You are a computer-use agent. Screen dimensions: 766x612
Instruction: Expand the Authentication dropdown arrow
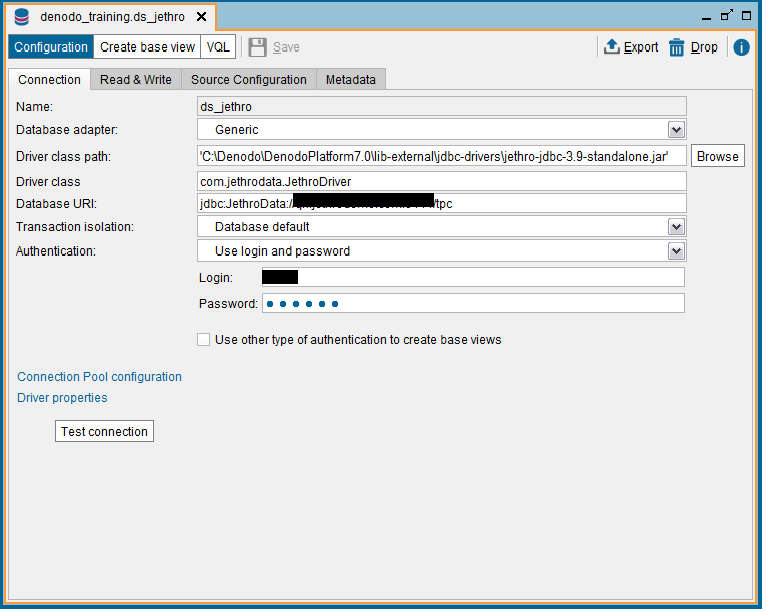pos(676,251)
